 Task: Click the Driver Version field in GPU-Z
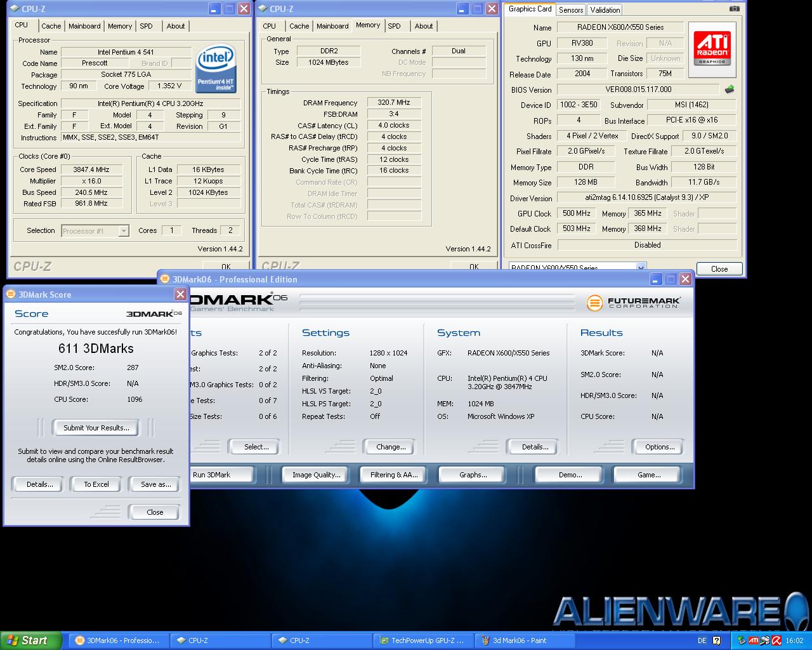click(646, 197)
